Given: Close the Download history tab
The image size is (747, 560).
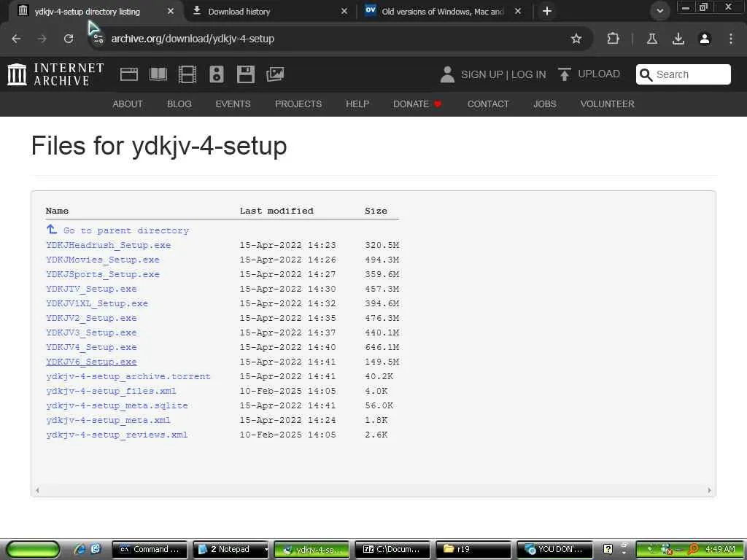Looking at the screenshot, I should coord(344,11).
